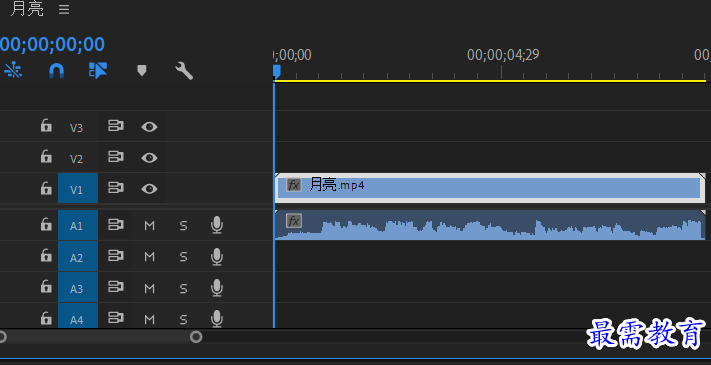Target the V2 track label
Viewport: 711px width, 365px height.
pos(77,159)
